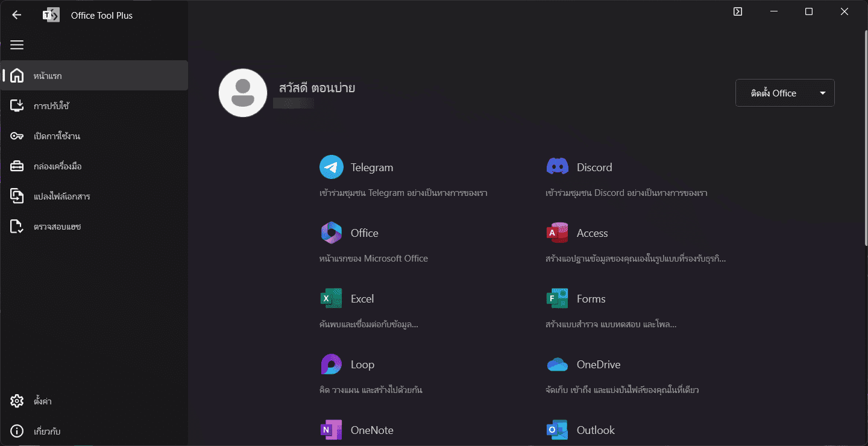868x446 pixels.
Task: Click the file check icon beside ตรวจสอบแฮช
Action: (17, 227)
